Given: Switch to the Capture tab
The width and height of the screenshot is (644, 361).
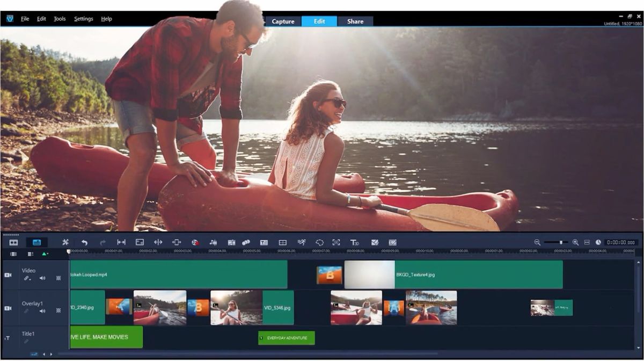Looking at the screenshot, I should pyautogui.click(x=283, y=21).
